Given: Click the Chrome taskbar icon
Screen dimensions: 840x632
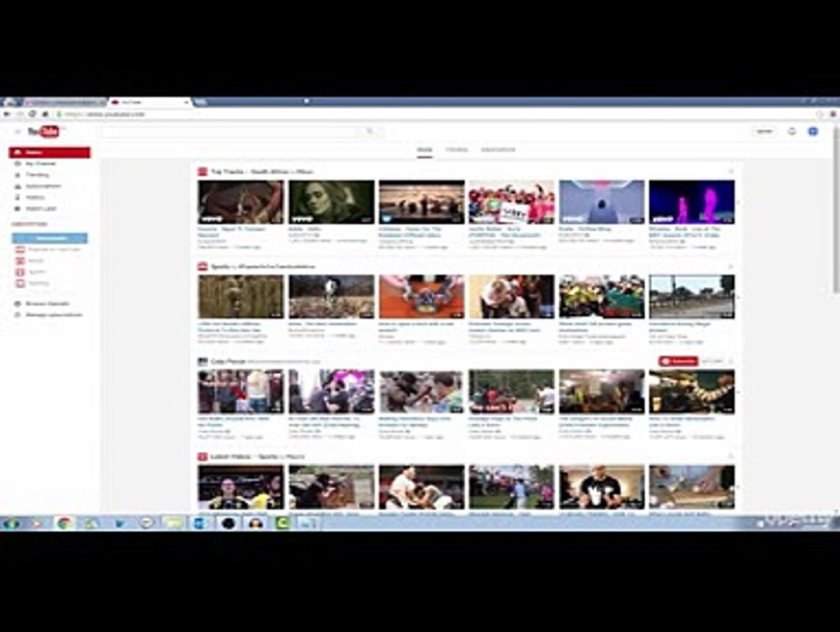Looking at the screenshot, I should 64,523.
